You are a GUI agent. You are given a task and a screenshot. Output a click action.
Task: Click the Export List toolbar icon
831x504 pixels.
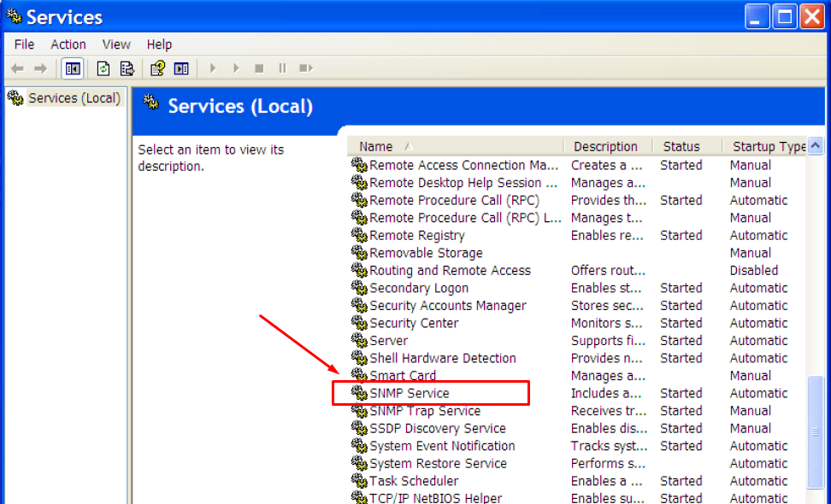point(127,68)
